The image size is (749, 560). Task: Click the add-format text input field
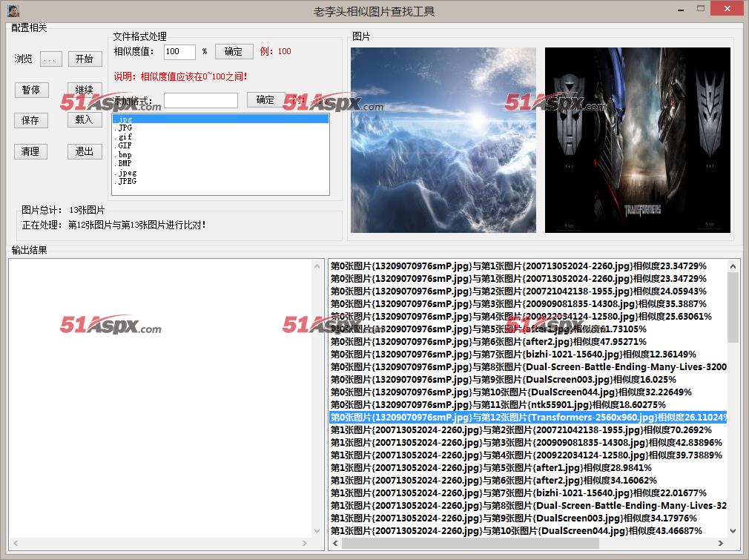pyautogui.click(x=200, y=100)
